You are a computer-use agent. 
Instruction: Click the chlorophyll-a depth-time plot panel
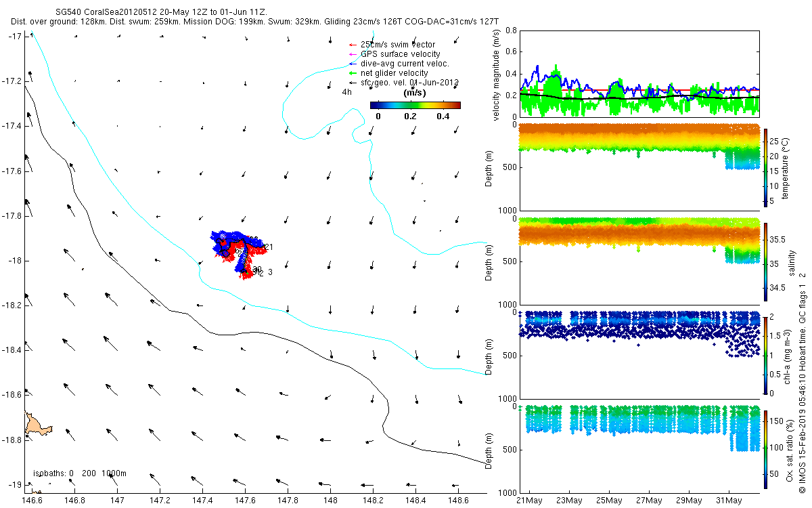[x=639, y=355]
